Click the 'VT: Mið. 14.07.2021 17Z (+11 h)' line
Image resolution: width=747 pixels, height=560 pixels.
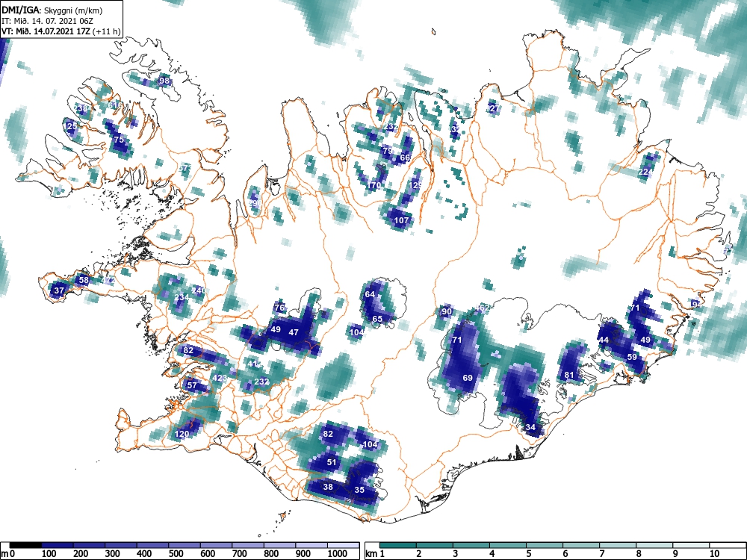pyautogui.click(x=61, y=31)
